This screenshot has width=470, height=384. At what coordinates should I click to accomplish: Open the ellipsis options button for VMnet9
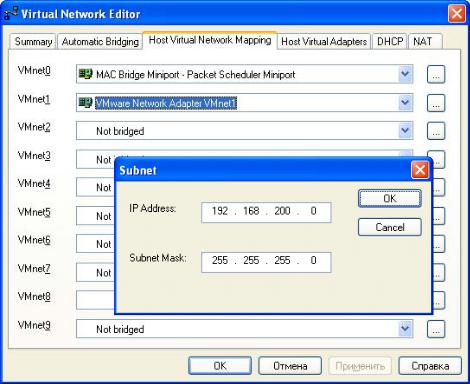436,329
